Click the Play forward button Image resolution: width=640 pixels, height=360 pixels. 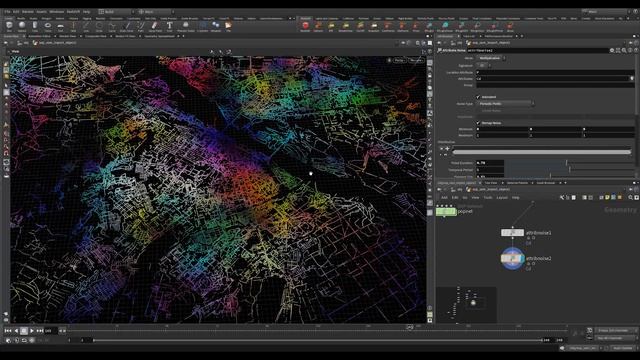click(32, 331)
